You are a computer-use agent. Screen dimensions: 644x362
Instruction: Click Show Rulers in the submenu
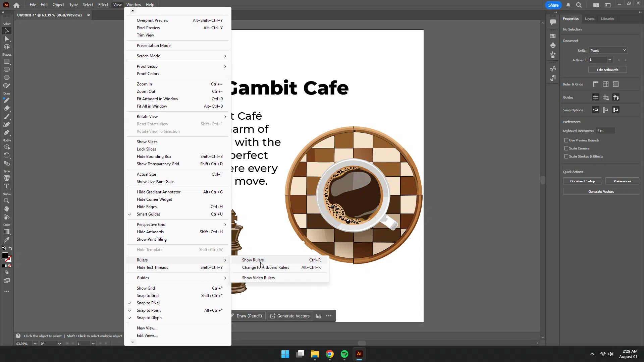tap(253, 260)
